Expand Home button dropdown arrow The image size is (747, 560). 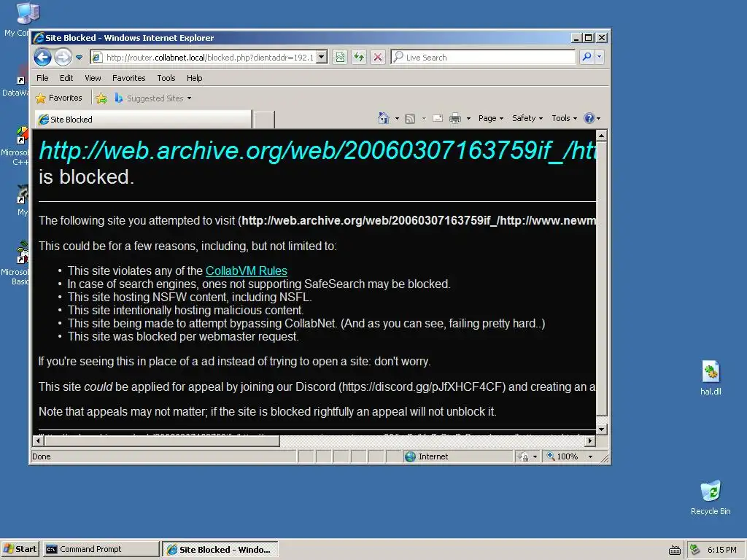point(397,118)
